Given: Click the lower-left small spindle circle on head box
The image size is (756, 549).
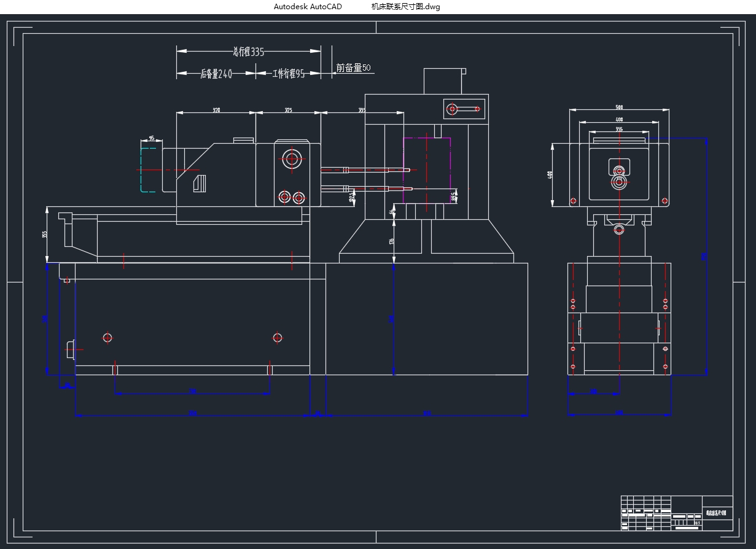Looking at the screenshot, I should (x=284, y=197).
